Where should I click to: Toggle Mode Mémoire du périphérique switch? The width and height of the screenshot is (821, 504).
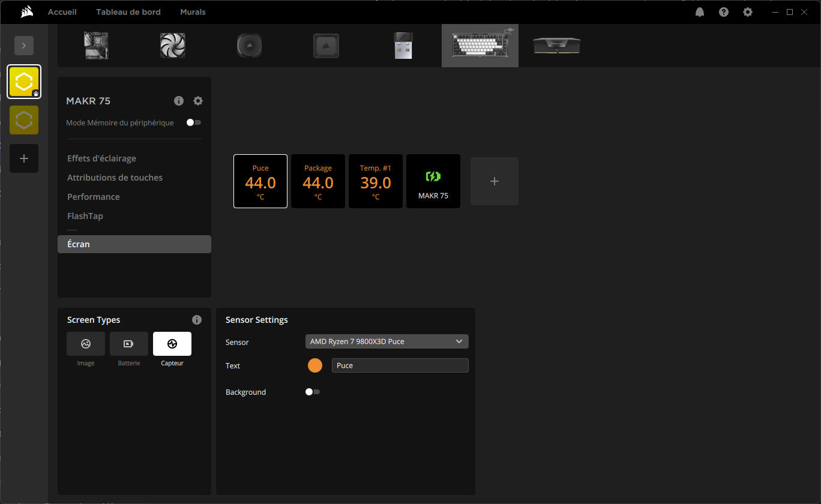click(193, 122)
